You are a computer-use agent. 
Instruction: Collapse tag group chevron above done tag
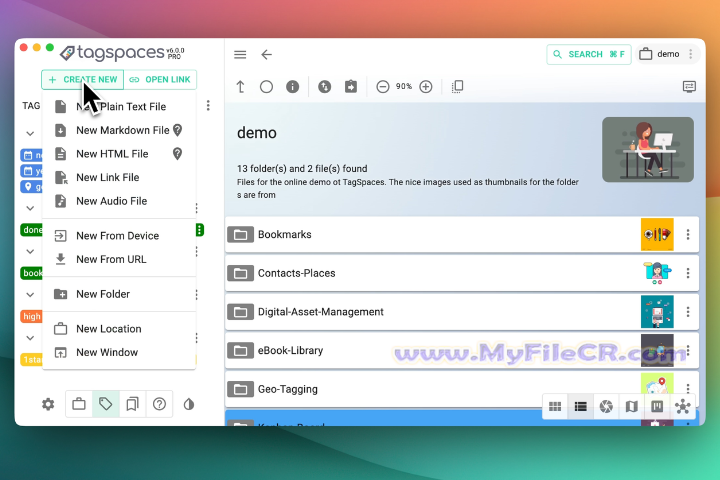click(30, 208)
